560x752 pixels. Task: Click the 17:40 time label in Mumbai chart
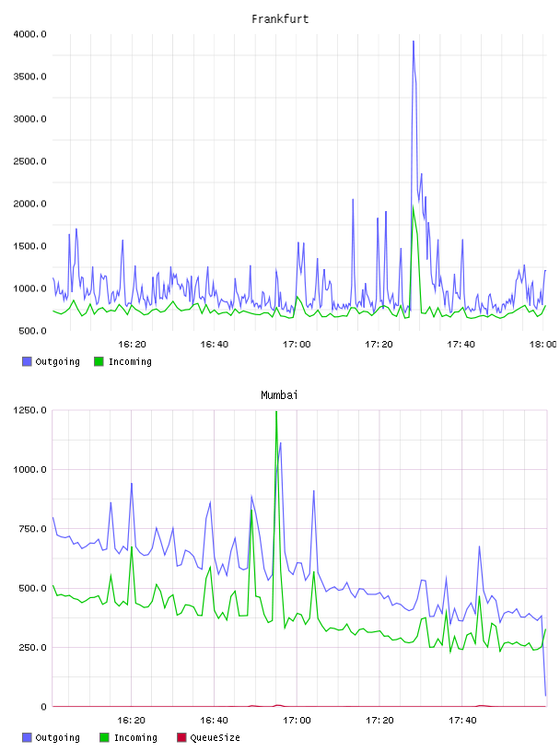click(462, 721)
